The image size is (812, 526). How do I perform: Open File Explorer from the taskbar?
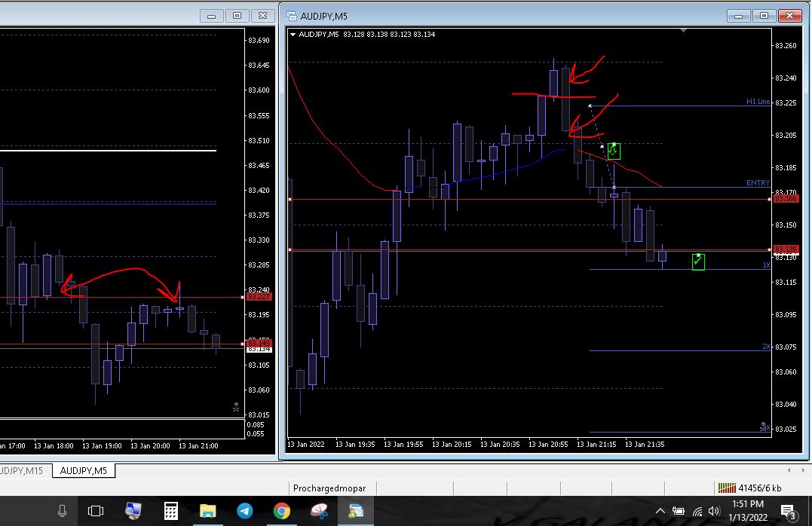pyautogui.click(x=207, y=512)
